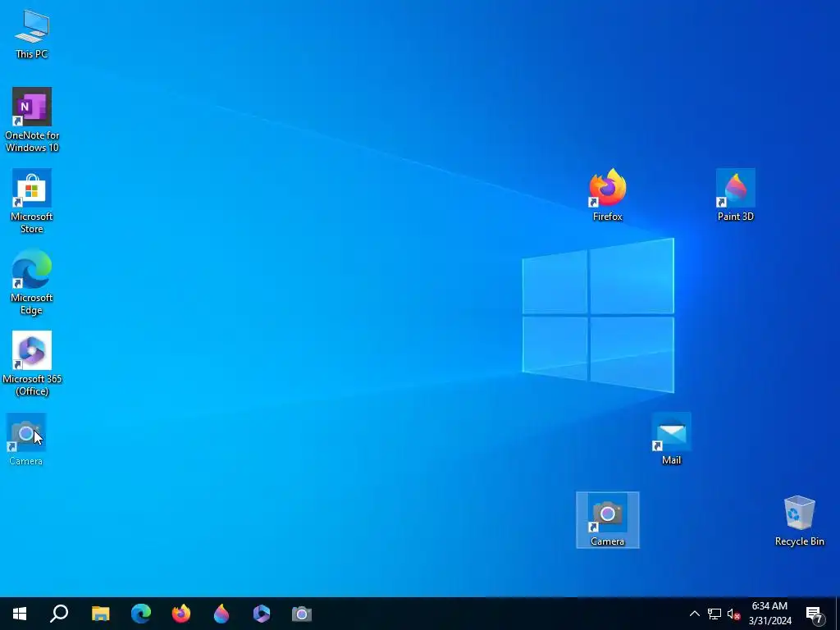Select the This PC desktop icon

[x=32, y=34]
